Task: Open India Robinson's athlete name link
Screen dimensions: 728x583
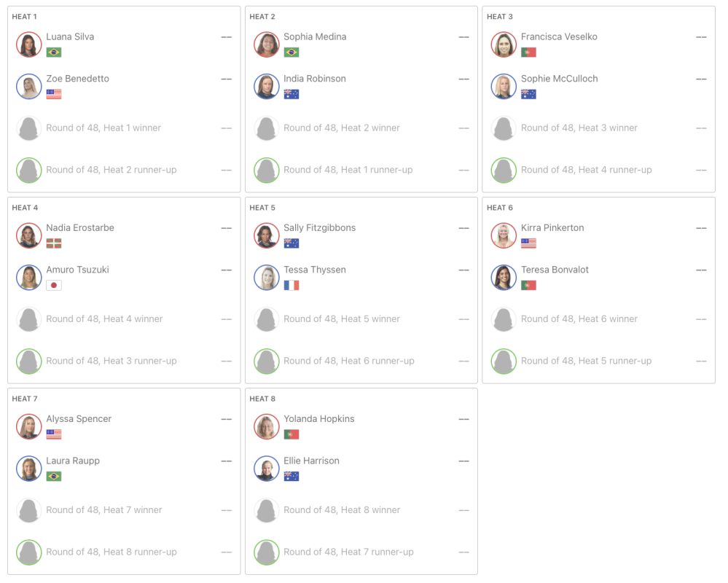Action: [x=315, y=79]
